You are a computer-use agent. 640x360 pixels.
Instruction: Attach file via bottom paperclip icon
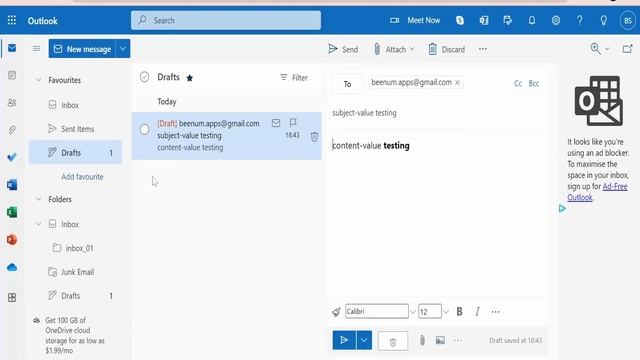coord(422,340)
